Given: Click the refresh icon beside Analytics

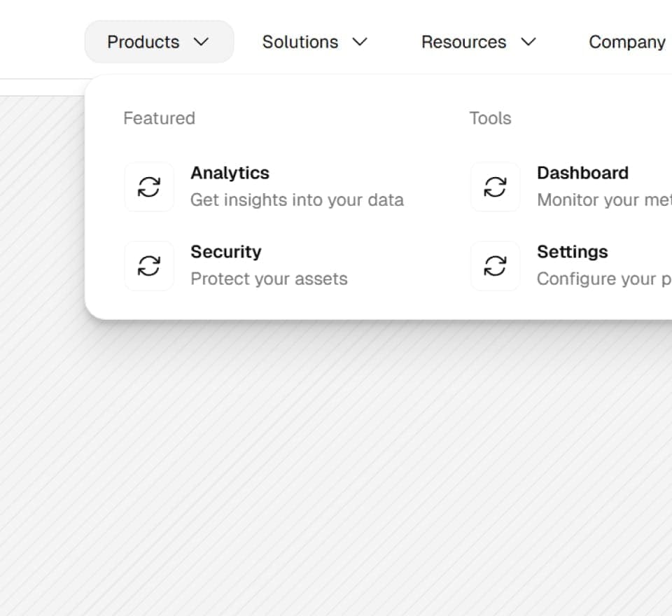Looking at the screenshot, I should click(x=149, y=187).
